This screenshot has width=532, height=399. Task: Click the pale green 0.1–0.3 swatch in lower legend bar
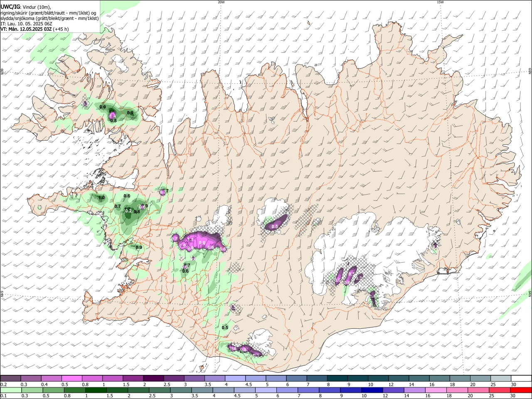[x=11, y=390]
